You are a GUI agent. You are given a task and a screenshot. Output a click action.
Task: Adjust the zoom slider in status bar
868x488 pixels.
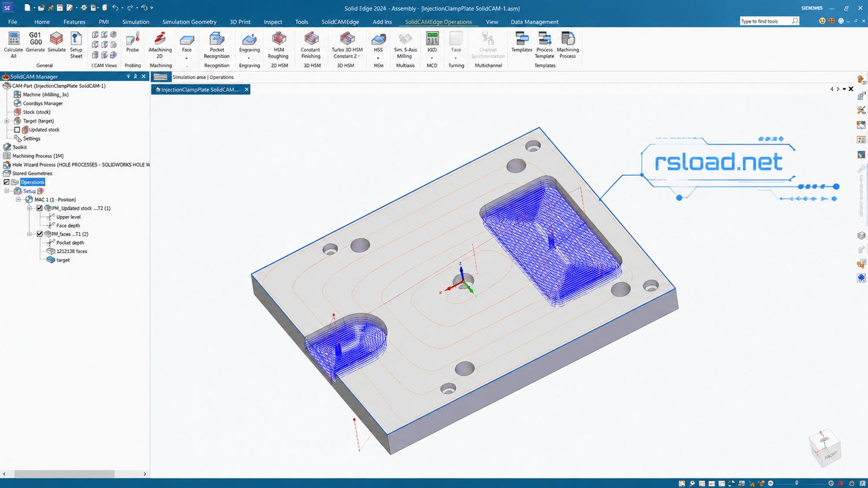(x=797, y=483)
